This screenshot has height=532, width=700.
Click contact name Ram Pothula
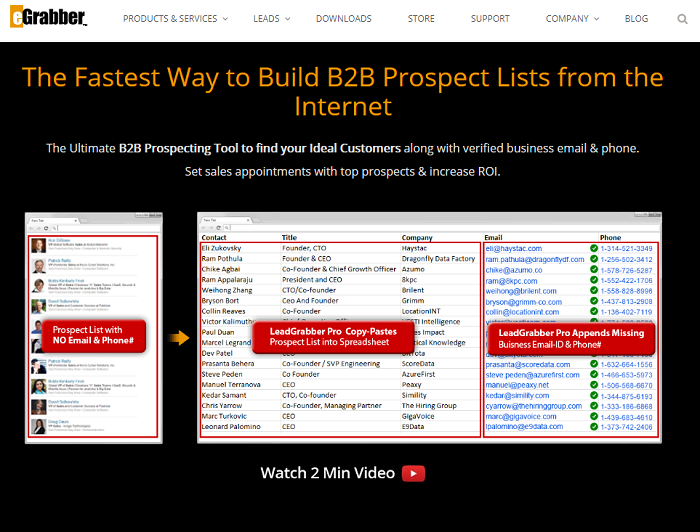pyautogui.click(x=222, y=259)
